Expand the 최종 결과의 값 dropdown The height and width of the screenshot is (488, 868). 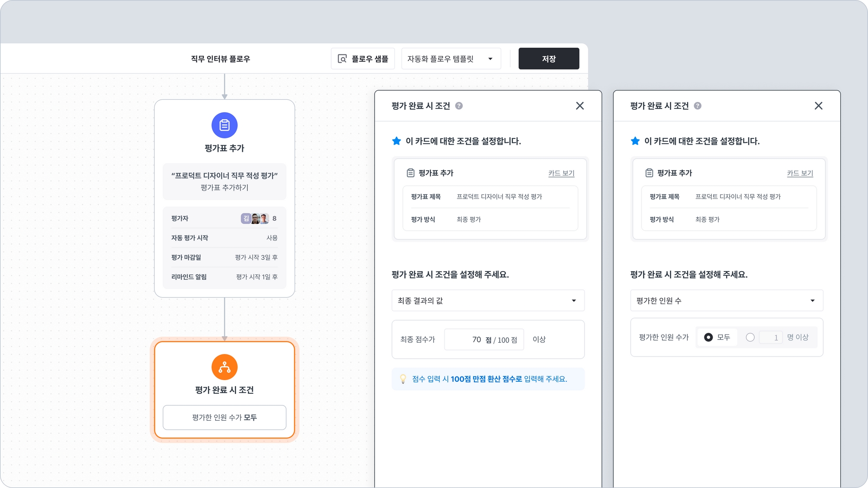tap(488, 301)
